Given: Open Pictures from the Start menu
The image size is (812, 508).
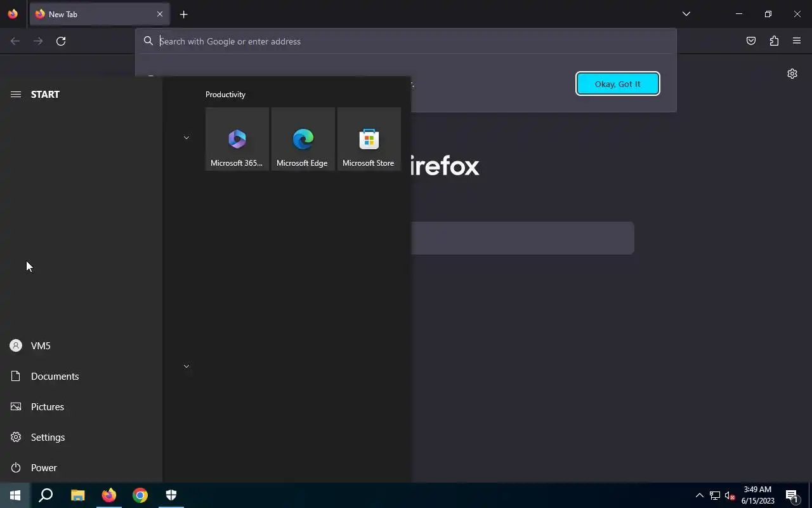Looking at the screenshot, I should point(81,406).
